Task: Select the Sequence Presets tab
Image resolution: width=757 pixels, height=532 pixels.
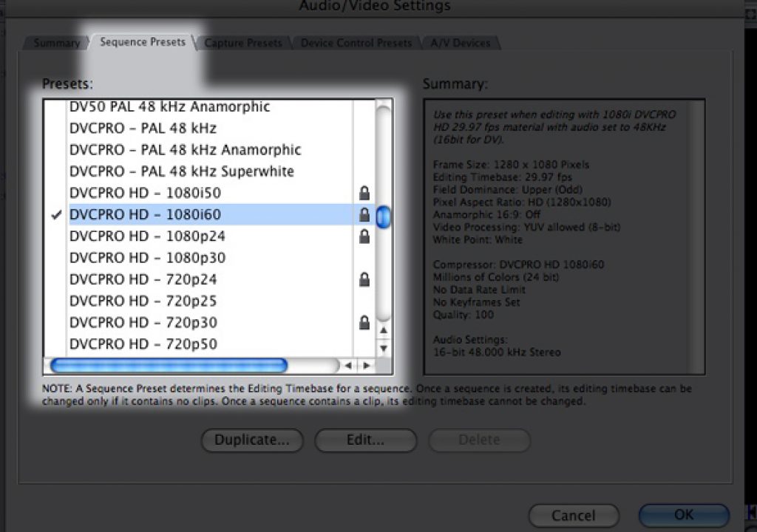Action: (x=143, y=42)
